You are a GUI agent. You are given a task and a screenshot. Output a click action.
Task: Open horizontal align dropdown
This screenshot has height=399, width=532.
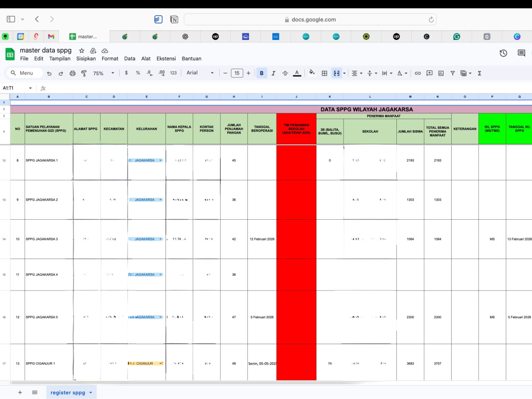click(x=357, y=73)
